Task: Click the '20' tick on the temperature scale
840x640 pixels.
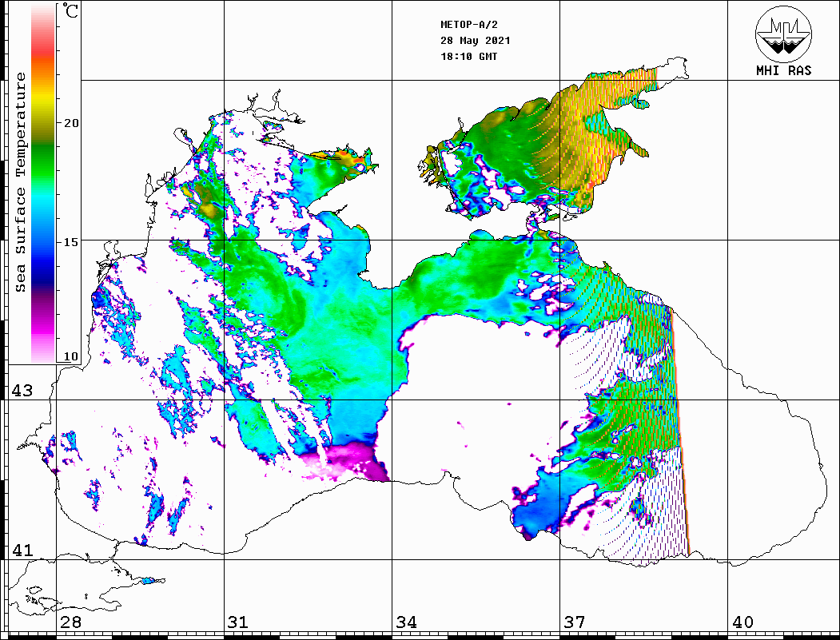Action: point(71,123)
